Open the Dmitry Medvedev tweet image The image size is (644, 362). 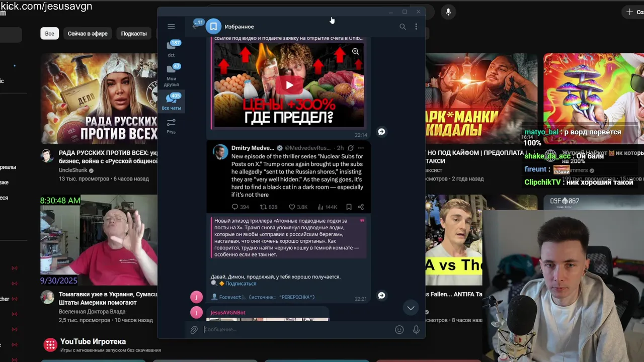pyautogui.click(x=289, y=177)
